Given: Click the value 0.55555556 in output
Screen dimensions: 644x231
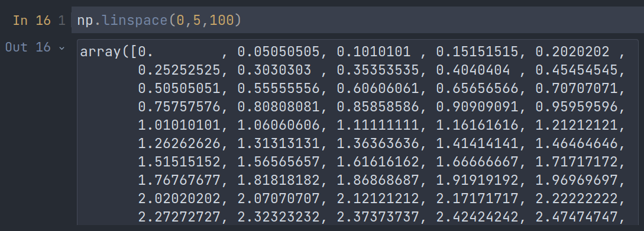Looking at the screenshot, I should click(x=279, y=88).
